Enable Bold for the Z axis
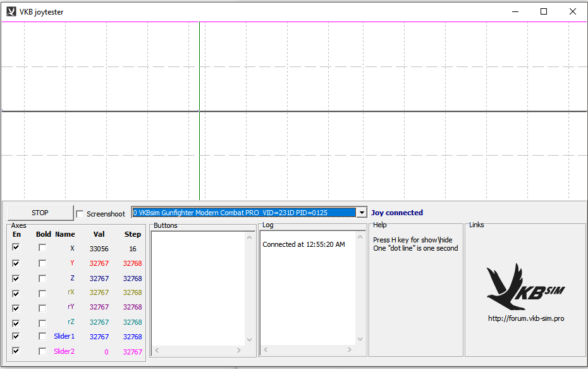588x369 pixels. click(42, 278)
